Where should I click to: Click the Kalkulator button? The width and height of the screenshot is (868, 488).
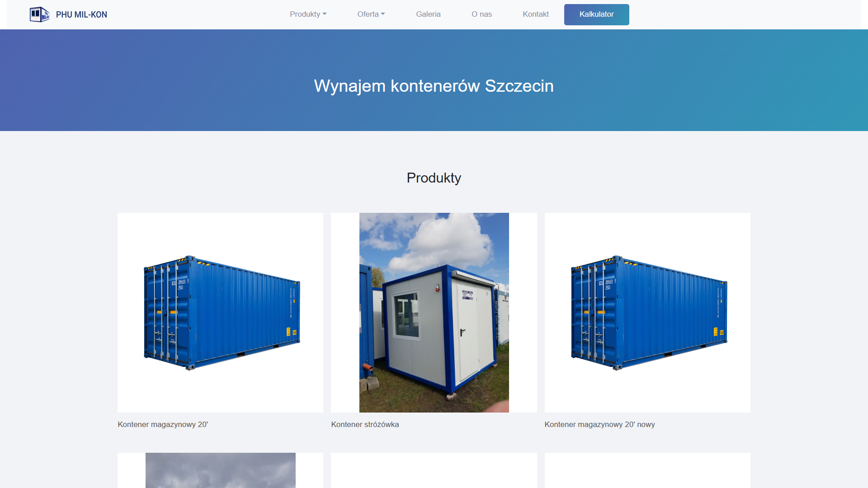596,14
